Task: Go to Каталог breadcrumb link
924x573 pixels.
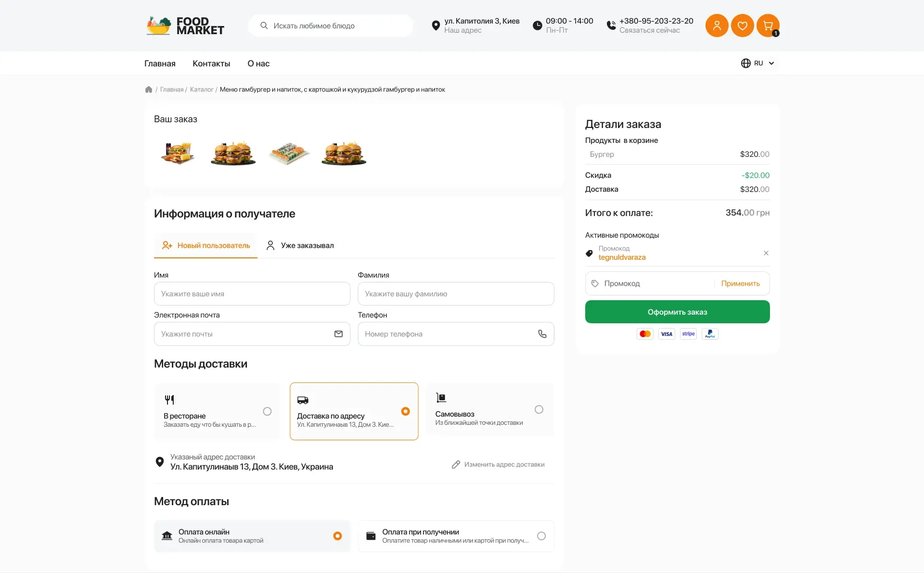Action: pyautogui.click(x=202, y=89)
